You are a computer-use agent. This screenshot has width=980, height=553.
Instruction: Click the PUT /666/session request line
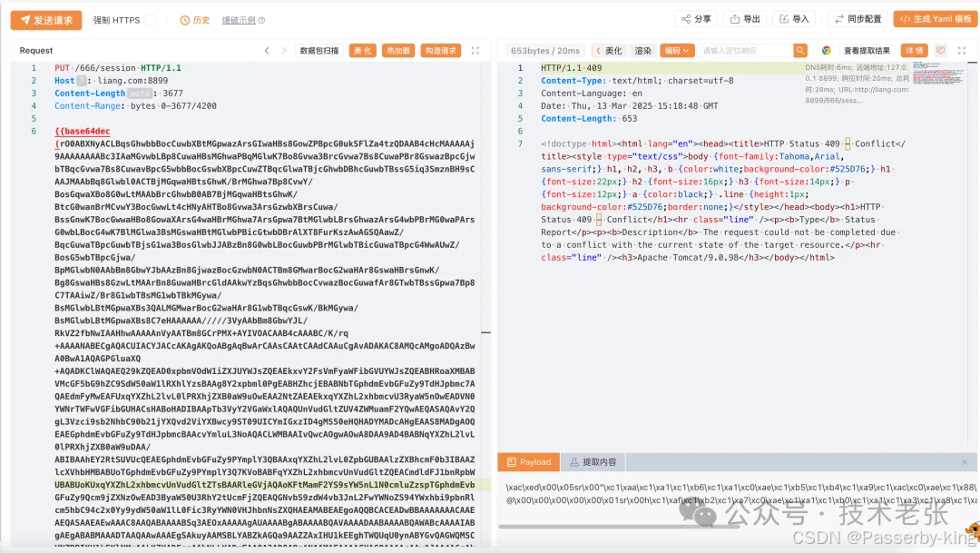tap(117, 67)
